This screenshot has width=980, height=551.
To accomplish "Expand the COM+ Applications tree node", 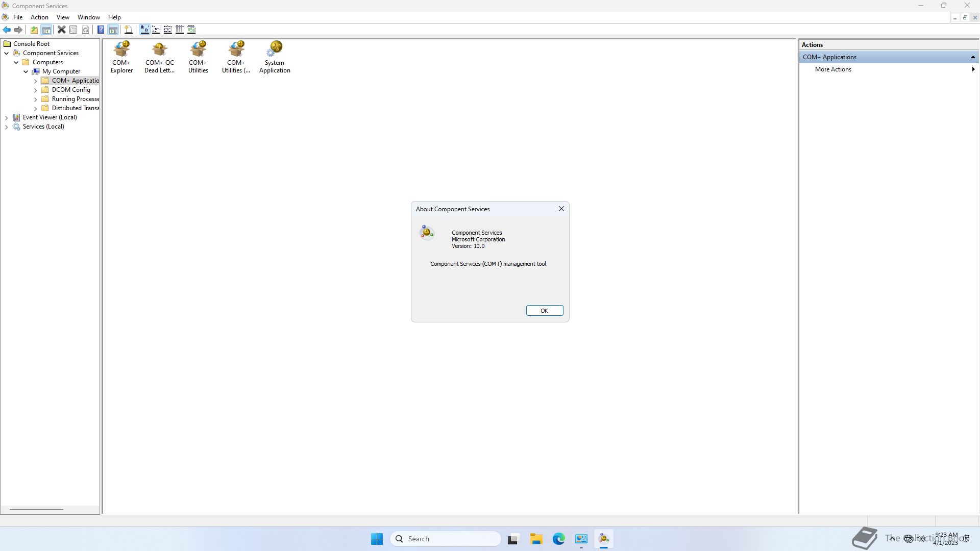I will point(36,81).
